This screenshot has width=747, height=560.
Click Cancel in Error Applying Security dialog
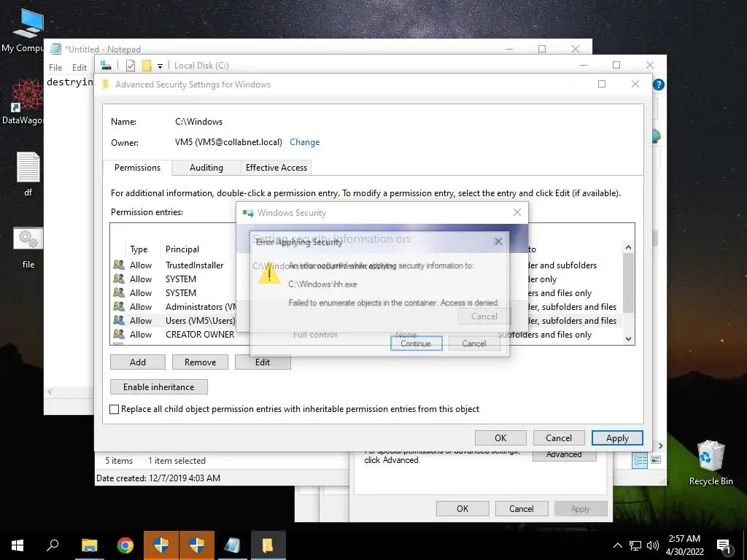pos(474,343)
